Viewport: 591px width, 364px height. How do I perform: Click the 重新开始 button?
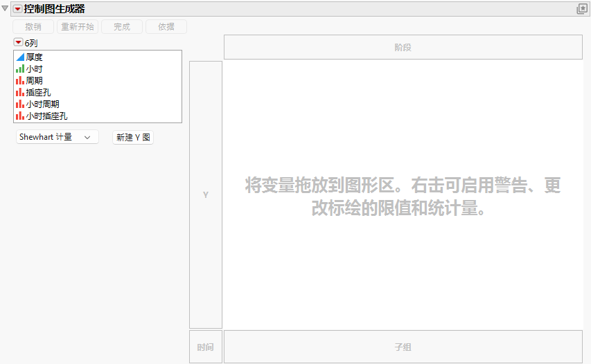(78, 27)
